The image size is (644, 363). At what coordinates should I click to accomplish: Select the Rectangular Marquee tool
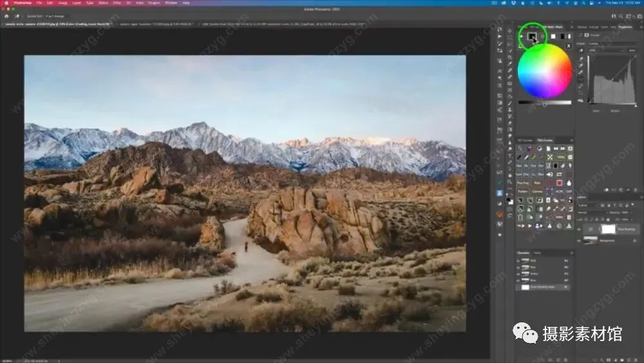[509, 37]
